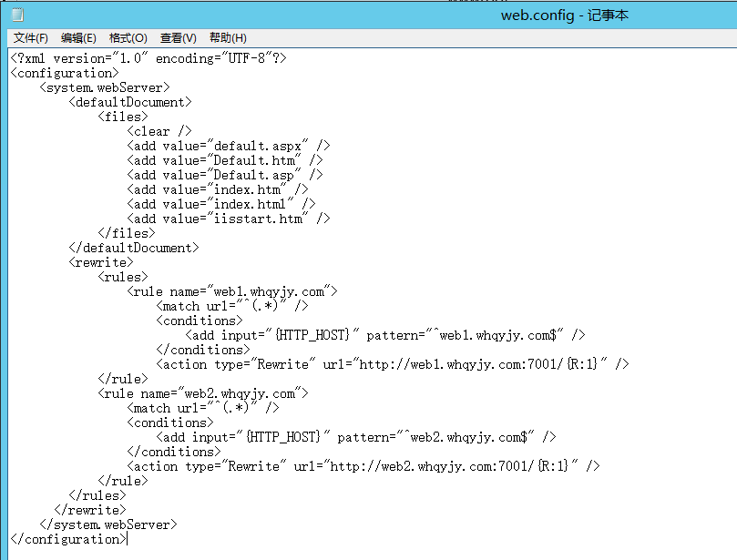The image size is (737, 560).
Task: Click the opening <configuration> tag
Action: pyautogui.click(x=65, y=73)
